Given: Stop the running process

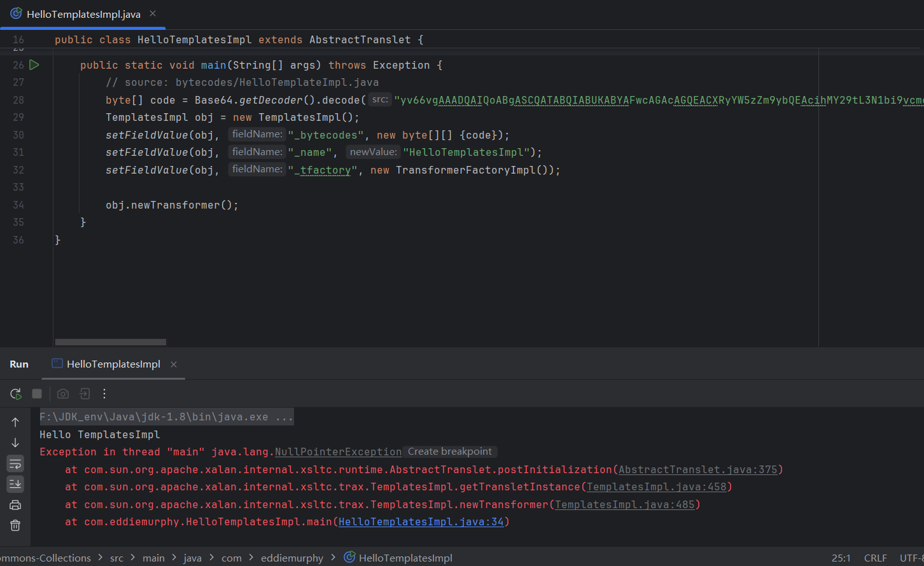Looking at the screenshot, I should pos(37,394).
